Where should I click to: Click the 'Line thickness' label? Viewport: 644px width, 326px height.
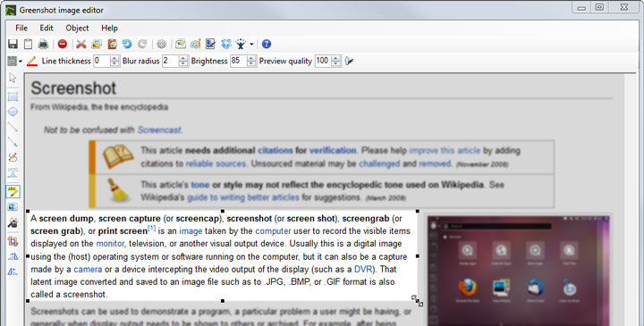[x=66, y=61]
